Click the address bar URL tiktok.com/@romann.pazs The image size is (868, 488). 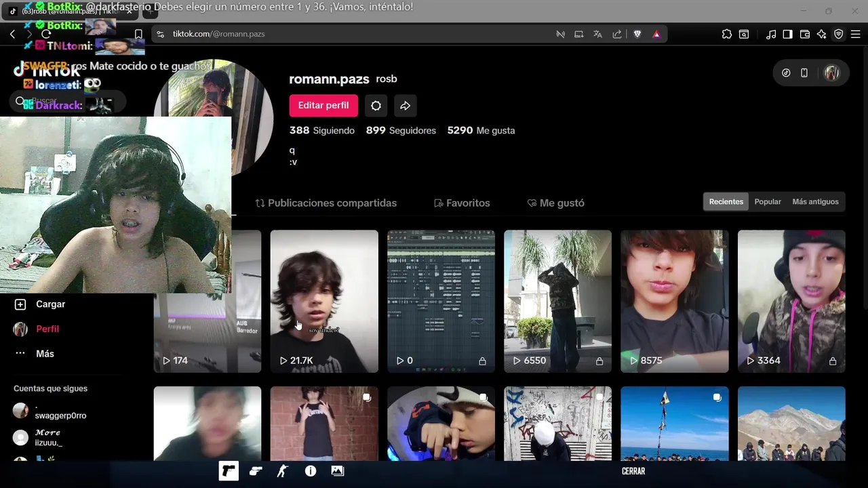218,34
